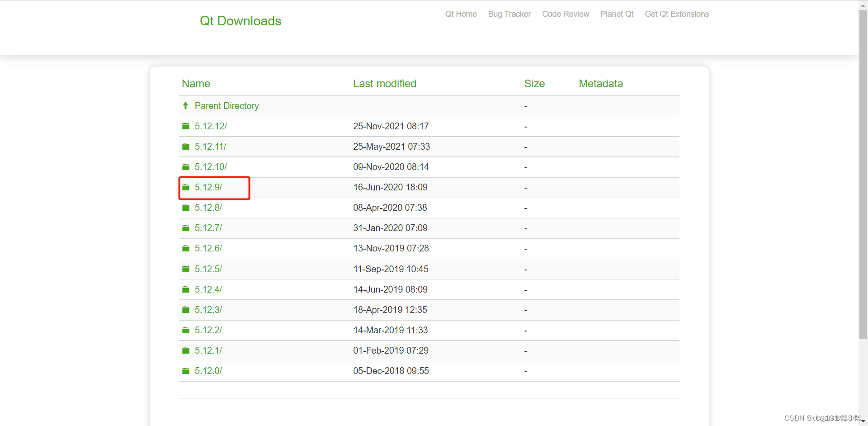The image size is (868, 426).
Task: Click the folder icon beside 5.12.6/
Action: pyautogui.click(x=186, y=248)
